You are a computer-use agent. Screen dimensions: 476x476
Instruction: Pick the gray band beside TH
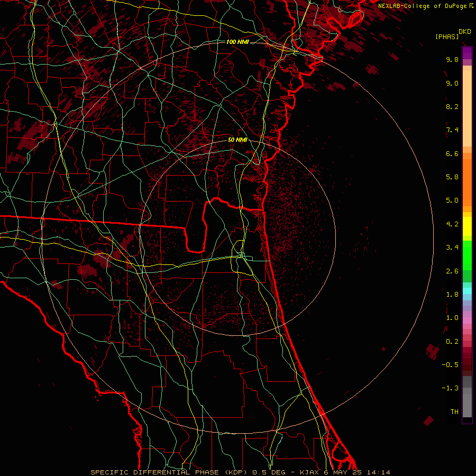pyautogui.click(x=467, y=407)
